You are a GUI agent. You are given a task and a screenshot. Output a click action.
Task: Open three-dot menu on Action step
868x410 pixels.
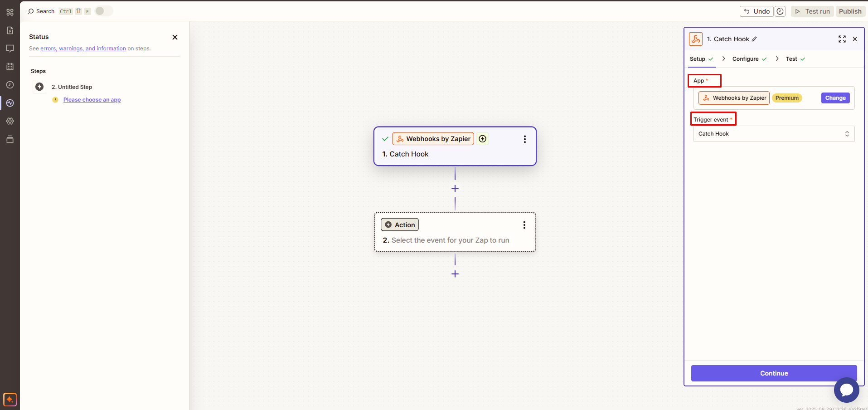(524, 225)
